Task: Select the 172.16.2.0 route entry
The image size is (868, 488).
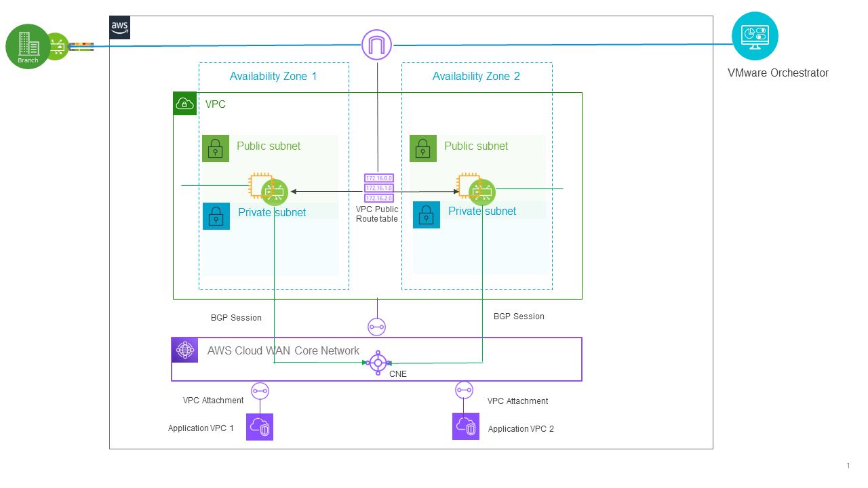Action: [378, 198]
